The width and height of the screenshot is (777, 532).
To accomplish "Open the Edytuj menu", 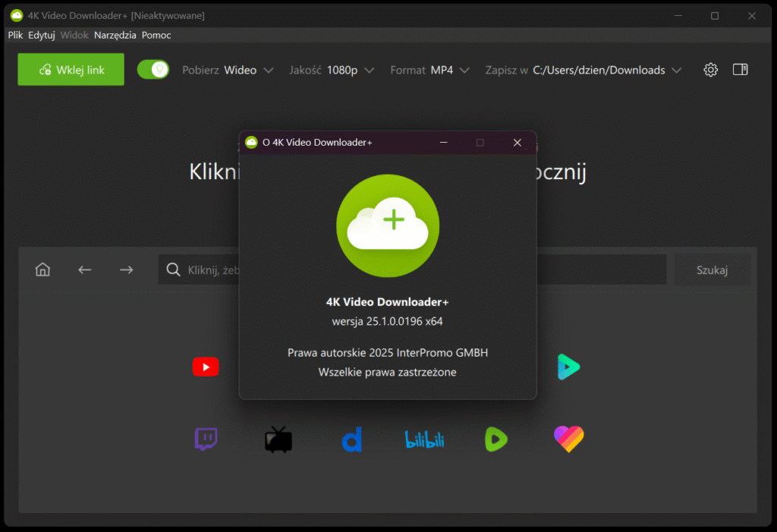I will (x=42, y=35).
